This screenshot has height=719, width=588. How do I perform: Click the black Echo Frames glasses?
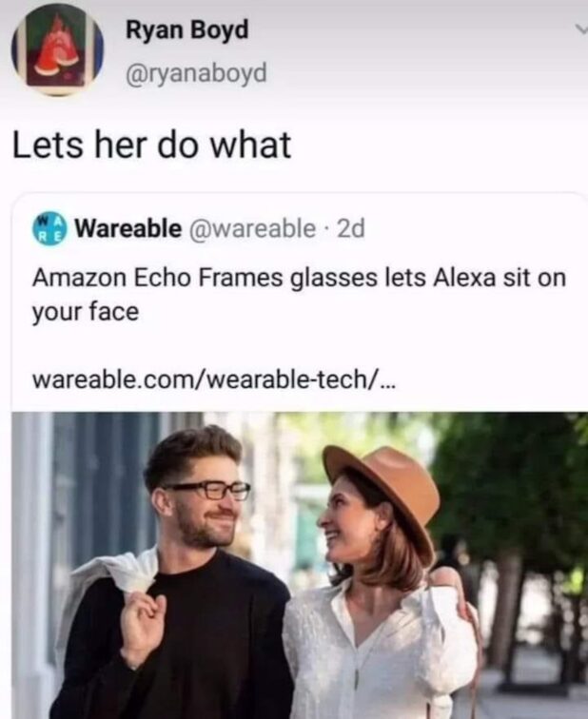click(x=211, y=491)
